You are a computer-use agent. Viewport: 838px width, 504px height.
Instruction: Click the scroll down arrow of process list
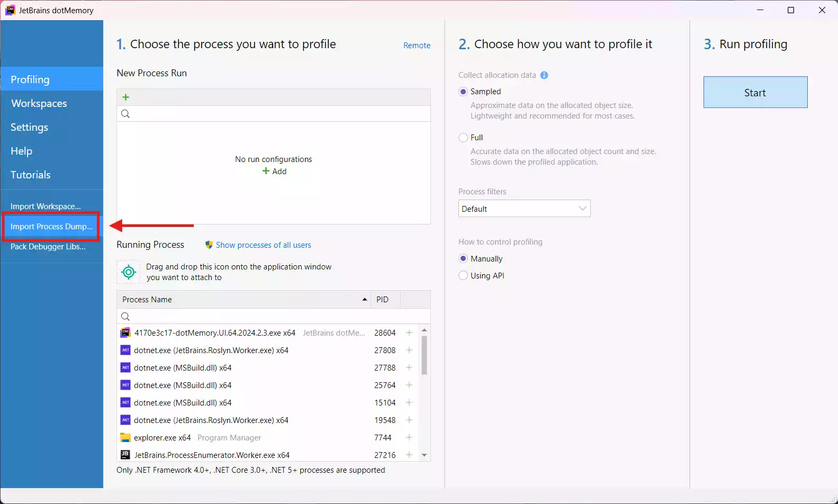coord(424,455)
